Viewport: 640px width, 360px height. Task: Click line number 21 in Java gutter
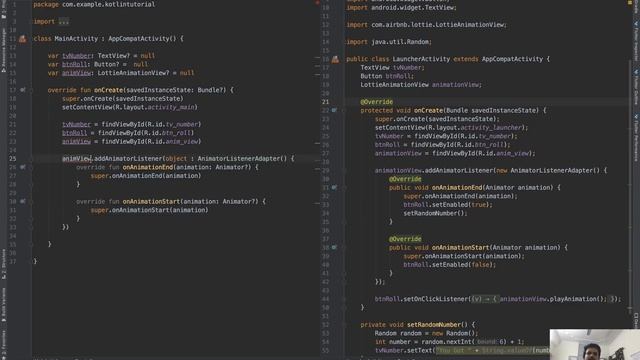coord(325,102)
